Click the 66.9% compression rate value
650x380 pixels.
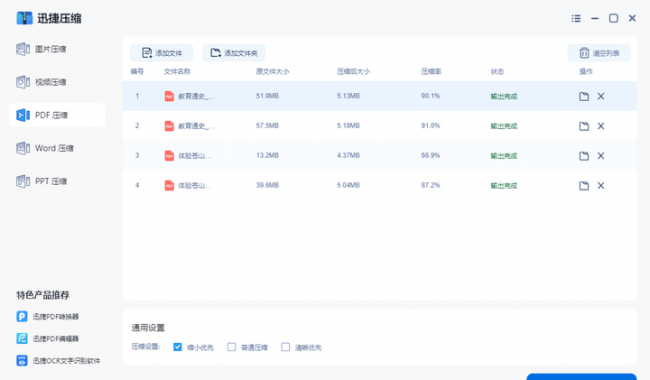[430, 155]
